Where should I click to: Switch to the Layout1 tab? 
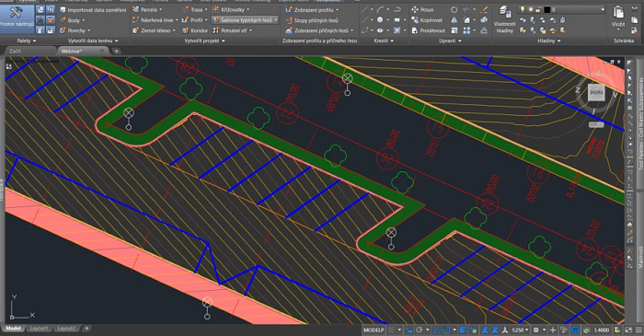39,329
